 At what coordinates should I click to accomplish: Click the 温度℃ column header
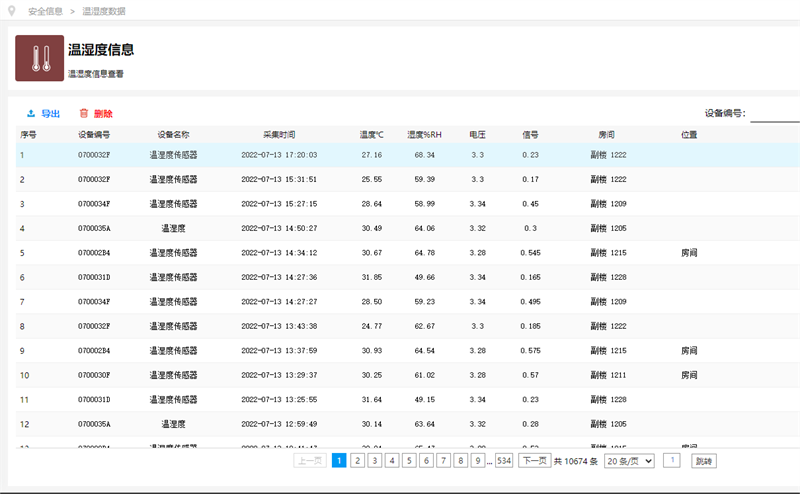click(x=372, y=134)
